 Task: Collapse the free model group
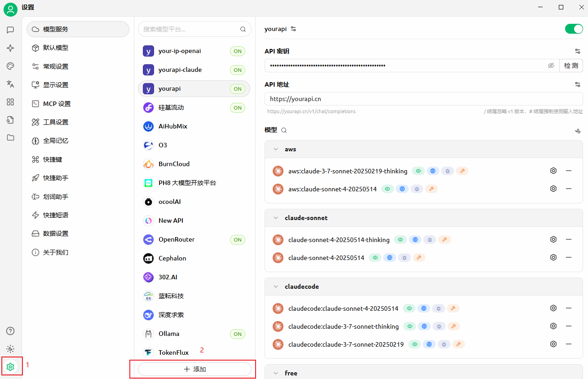276,373
